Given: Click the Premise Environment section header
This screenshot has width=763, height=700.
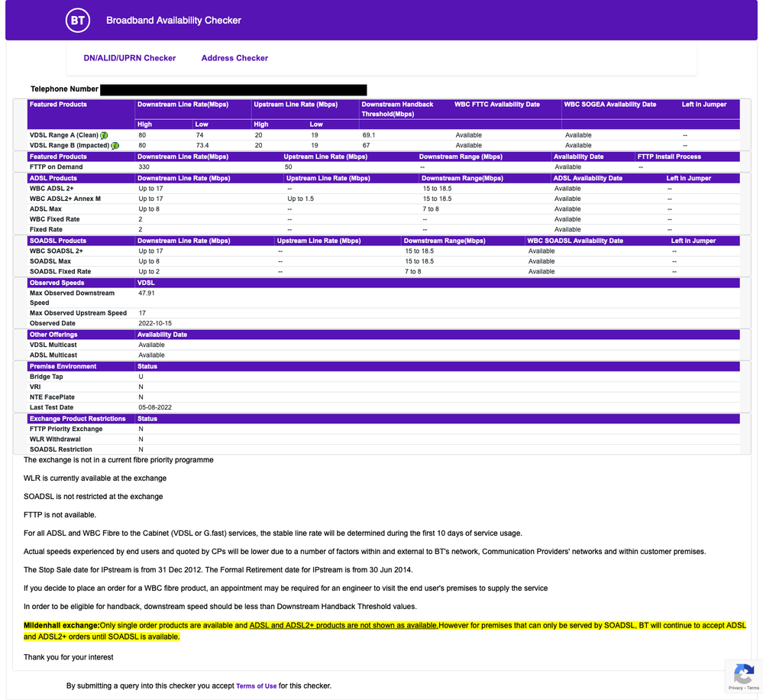Looking at the screenshot, I should pyautogui.click(x=63, y=367).
